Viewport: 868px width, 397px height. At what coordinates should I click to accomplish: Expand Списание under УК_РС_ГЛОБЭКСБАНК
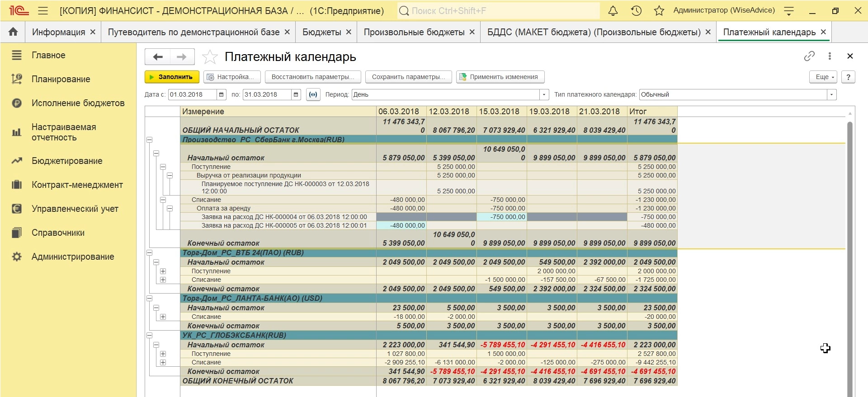pos(163,362)
